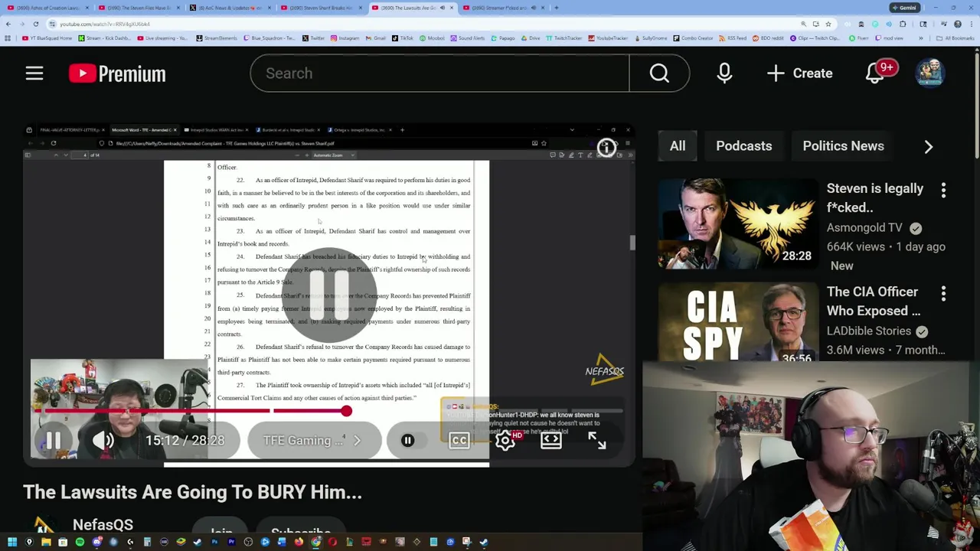Toggle closed captions CC button

point(459,440)
